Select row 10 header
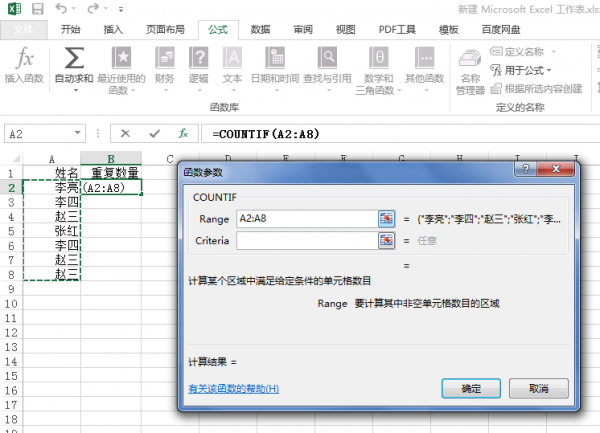Image resolution: width=600 pixels, height=433 pixels. [x=11, y=304]
